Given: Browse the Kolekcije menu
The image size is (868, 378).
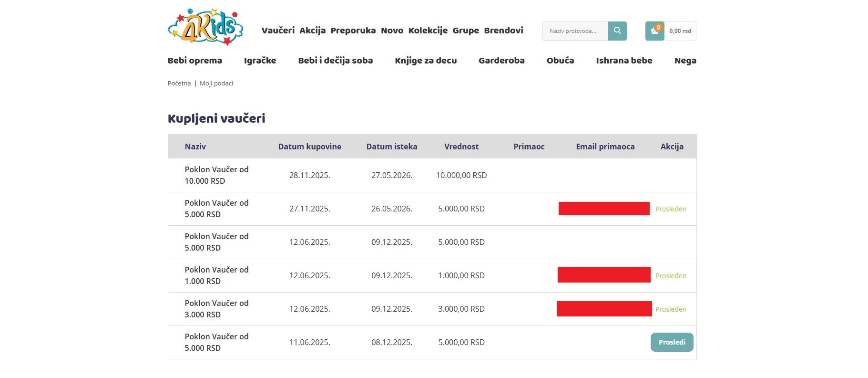Looking at the screenshot, I should point(428,31).
